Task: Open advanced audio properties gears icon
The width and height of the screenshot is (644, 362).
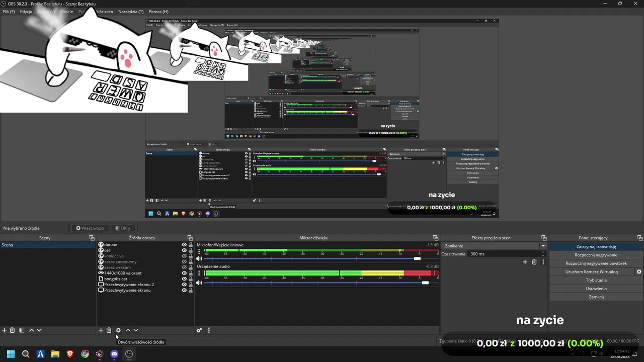Action: [x=199, y=330]
